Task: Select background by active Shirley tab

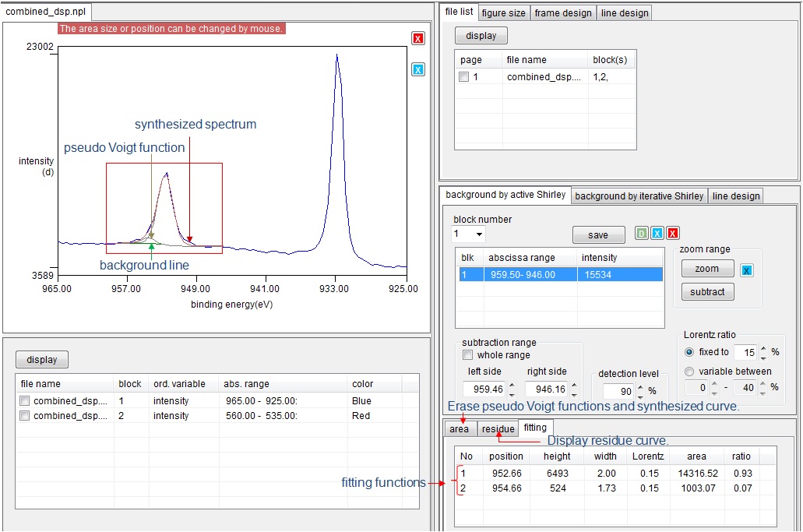Action: [x=505, y=195]
